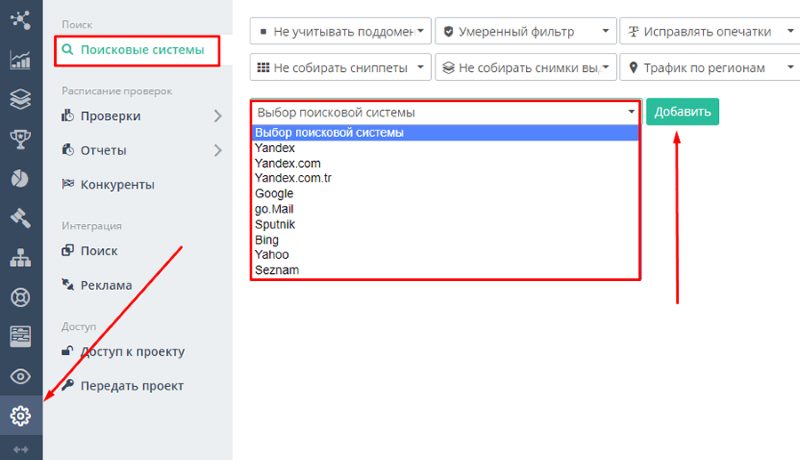
Task: Open Отчеты menu item
Action: pyautogui.click(x=104, y=150)
